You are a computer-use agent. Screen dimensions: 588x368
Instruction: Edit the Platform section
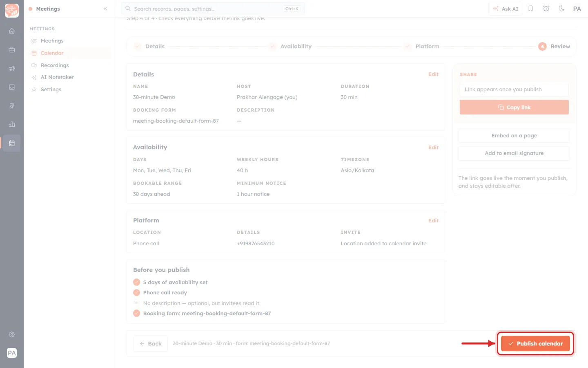(434, 221)
